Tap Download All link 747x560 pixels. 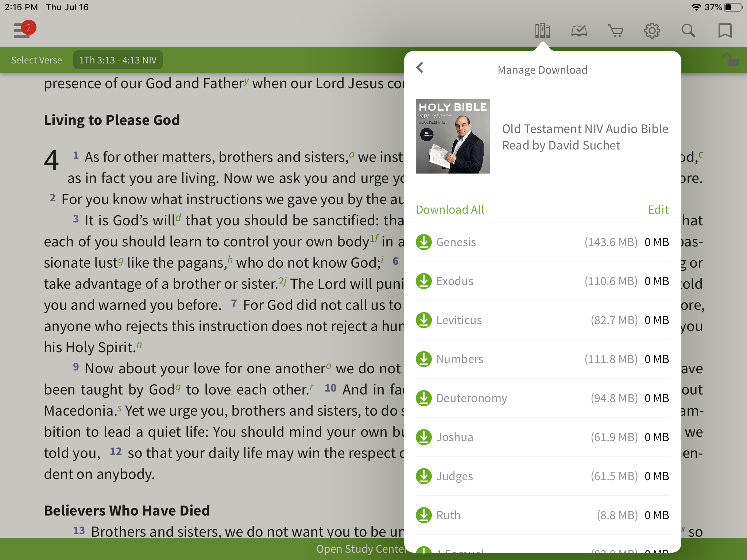(x=450, y=210)
